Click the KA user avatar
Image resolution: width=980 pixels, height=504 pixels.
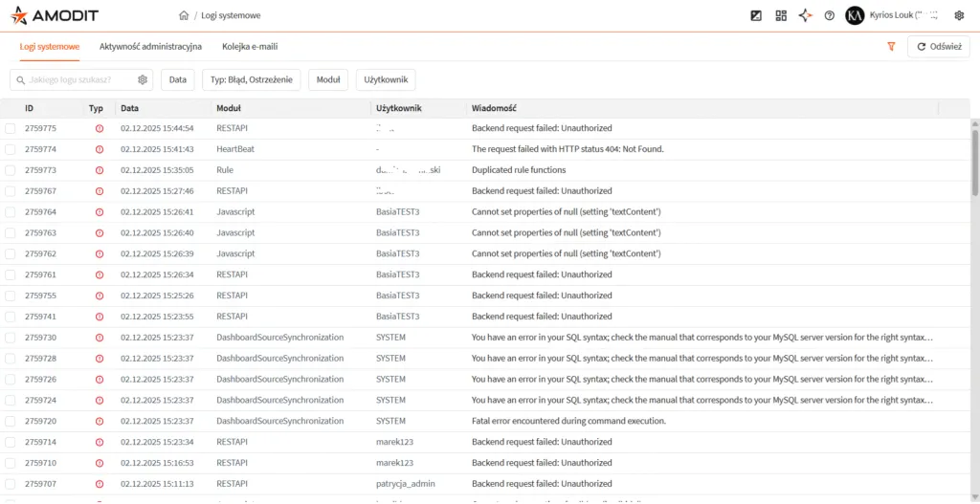855,15
